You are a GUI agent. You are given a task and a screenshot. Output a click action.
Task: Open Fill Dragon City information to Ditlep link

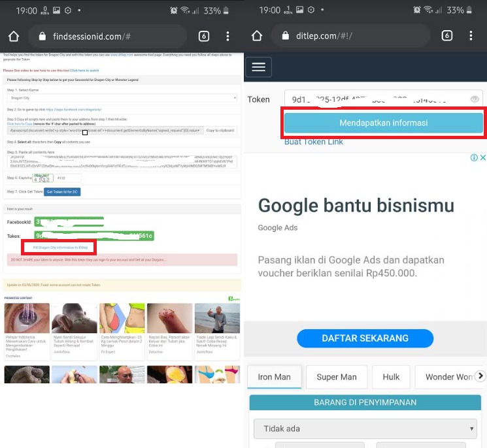pyautogui.click(x=60, y=248)
